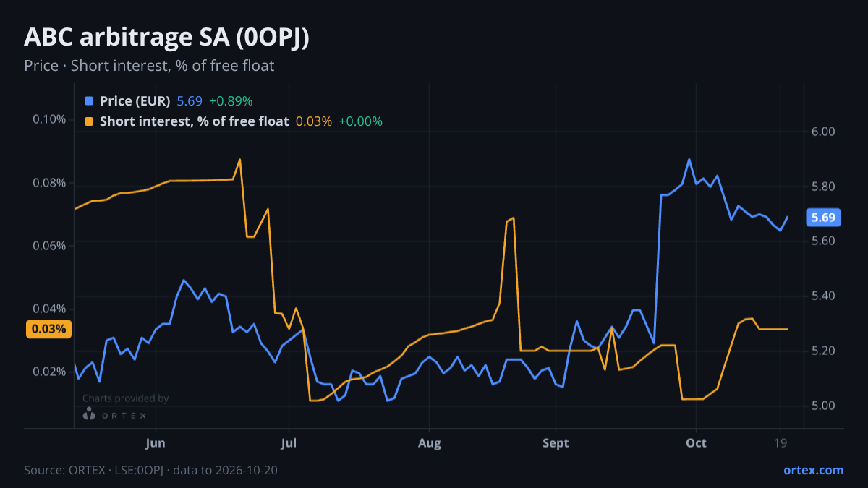Click the 6.00 right axis label
The image size is (868, 488).
[x=824, y=132]
